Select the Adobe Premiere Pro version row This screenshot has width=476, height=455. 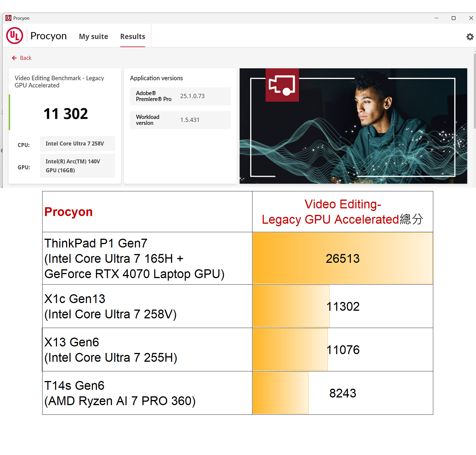tap(180, 96)
